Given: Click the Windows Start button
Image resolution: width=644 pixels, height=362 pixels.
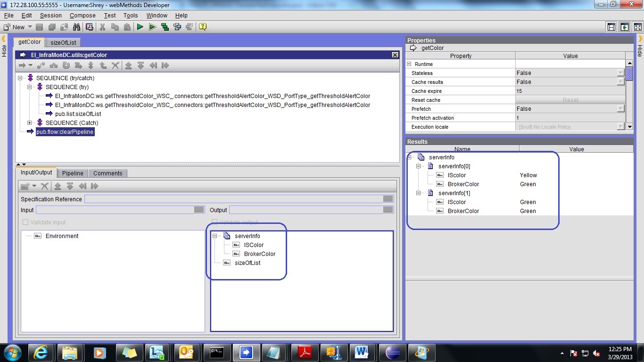Looking at the screenshot, I should click(13, 352).
